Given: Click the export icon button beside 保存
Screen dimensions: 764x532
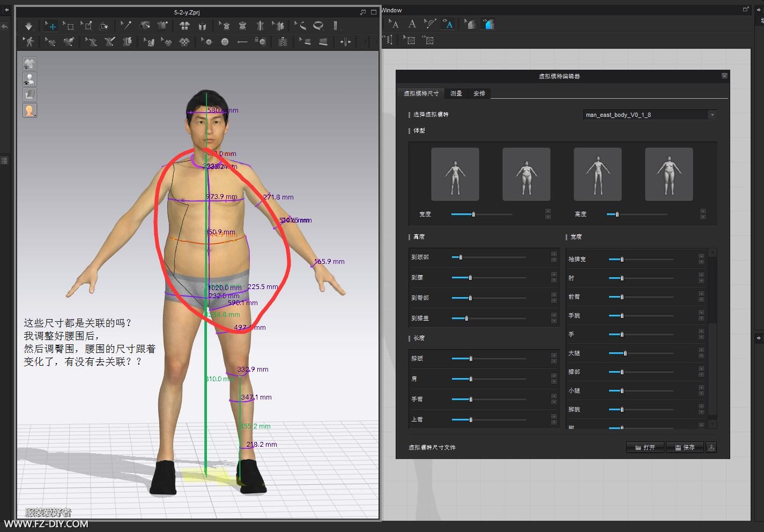Looking at the screenshot, I should click(711, 447).
